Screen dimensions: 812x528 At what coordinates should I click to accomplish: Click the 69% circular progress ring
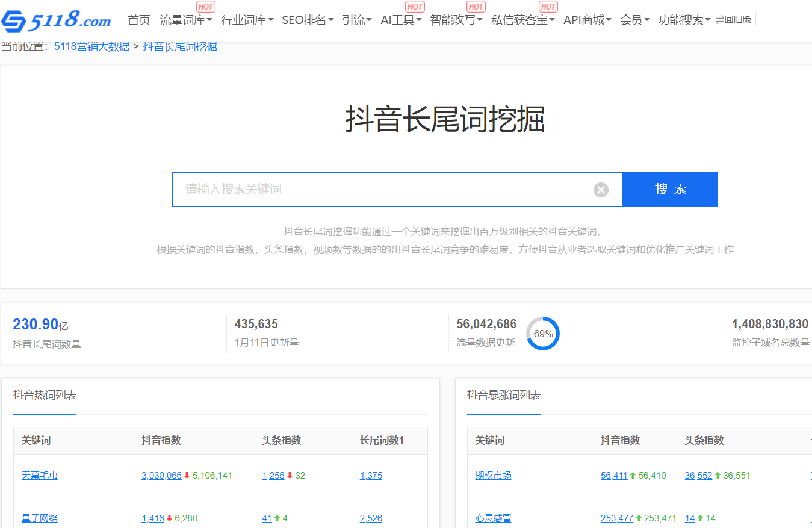[x=543, y=334]
